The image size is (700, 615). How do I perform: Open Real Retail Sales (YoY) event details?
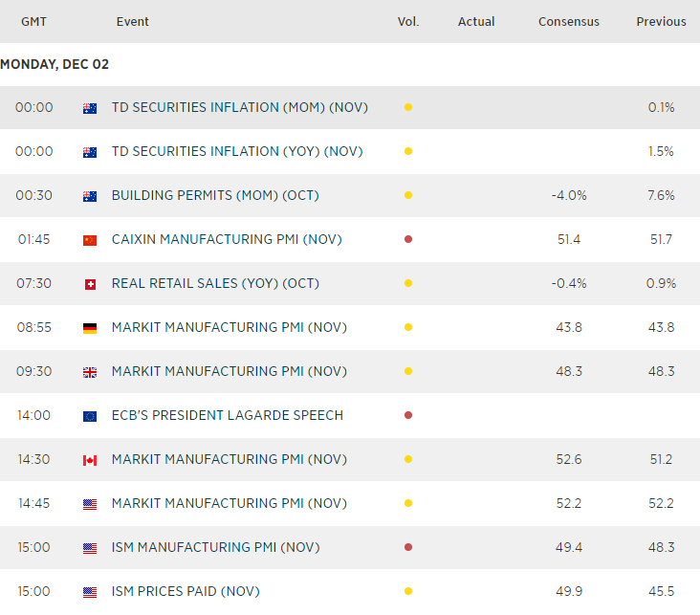click(x=215, y=284)
